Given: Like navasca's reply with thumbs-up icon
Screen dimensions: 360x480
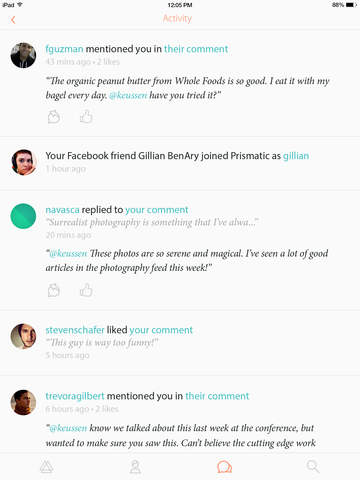Looking at the screenshot, I should 86,290.
